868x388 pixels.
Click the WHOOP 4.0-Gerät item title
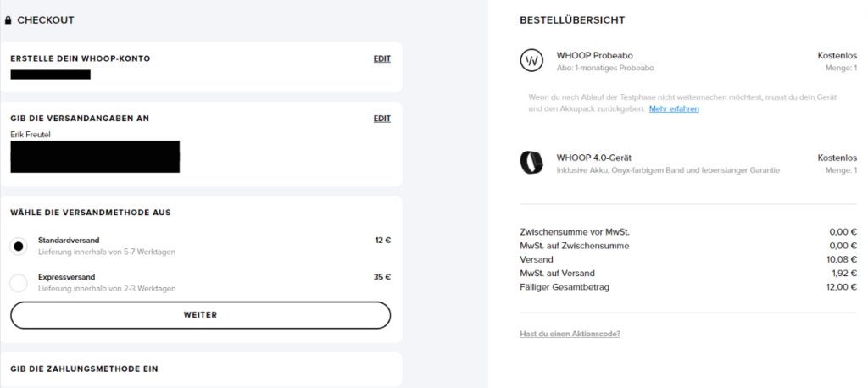[593, 158]
